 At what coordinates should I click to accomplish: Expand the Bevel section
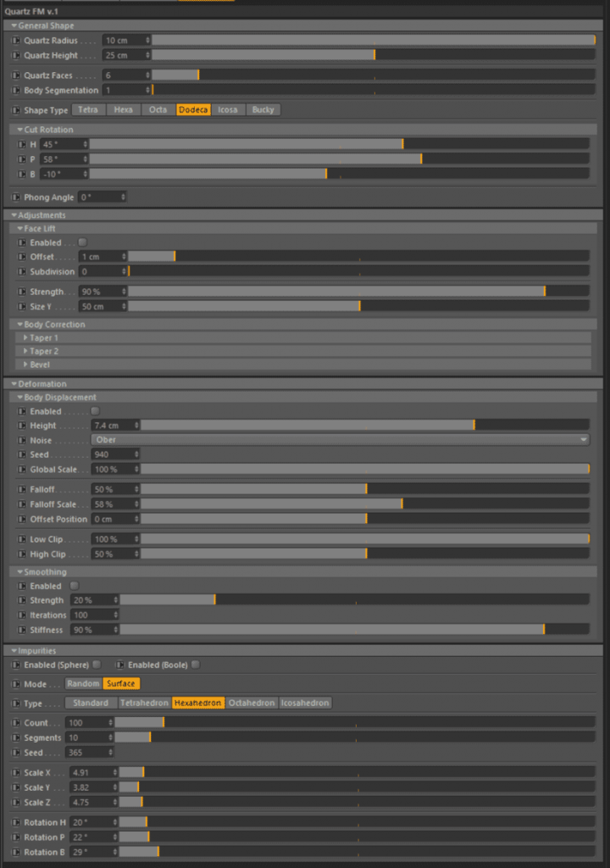[25, 364]
